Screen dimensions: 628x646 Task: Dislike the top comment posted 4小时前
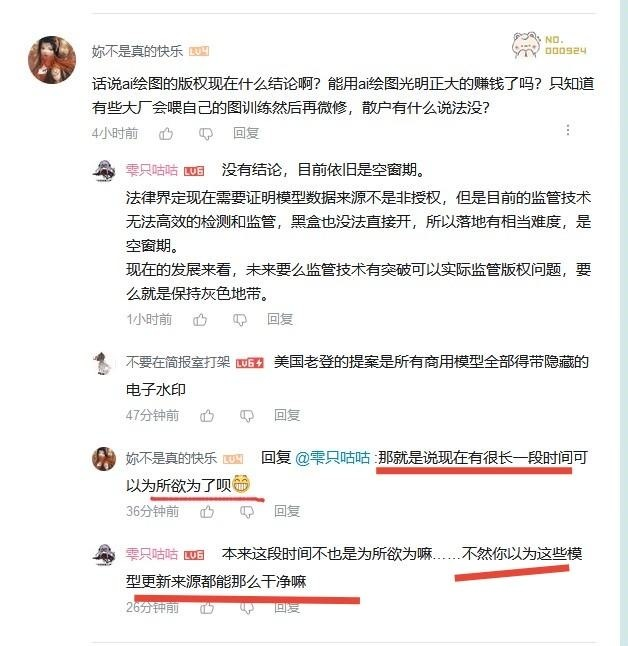pyautogui.click(x=206, y=133)
